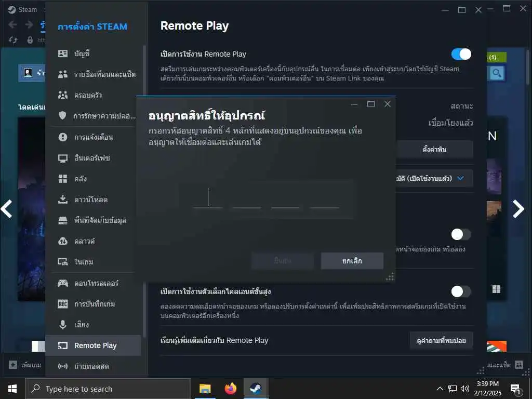The image size is (532, 399).
Task: Click the ยกเลิก cancel button in dialog
Action: click(352, 261)
